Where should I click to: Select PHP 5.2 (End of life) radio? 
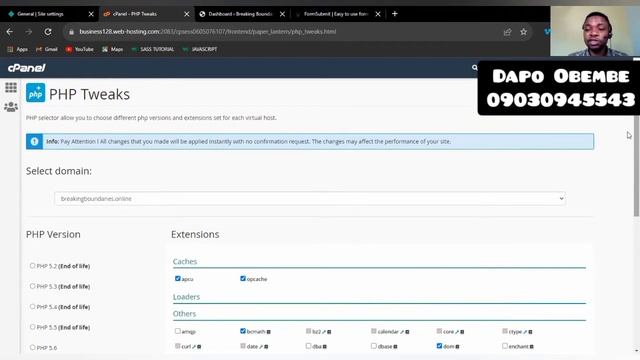point(32,266)
